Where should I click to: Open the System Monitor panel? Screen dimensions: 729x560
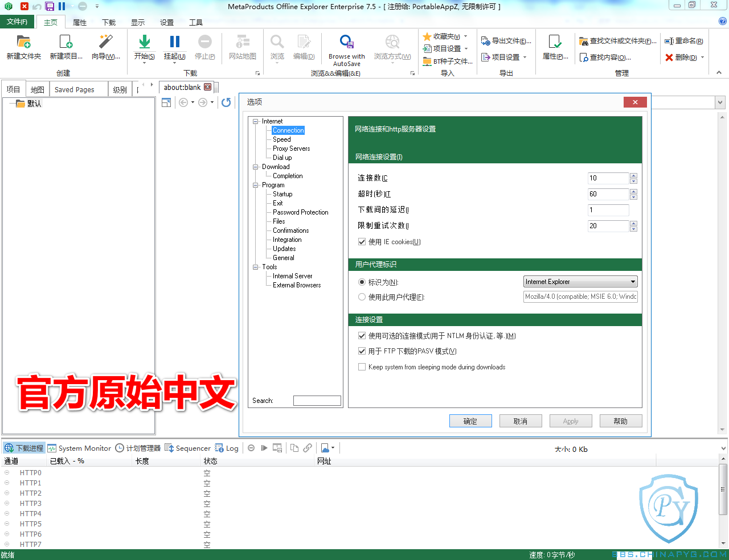(x=79, y=448)
